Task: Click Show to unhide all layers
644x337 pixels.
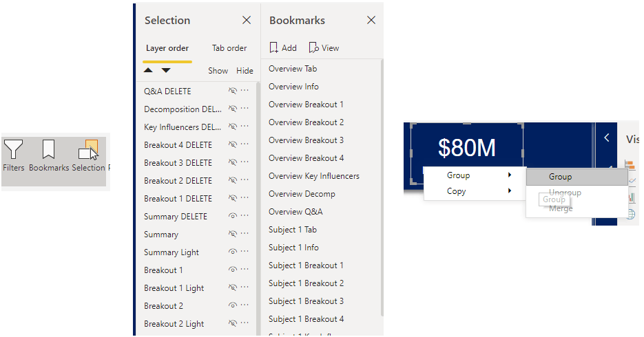Action: click(x=218, y=71)
